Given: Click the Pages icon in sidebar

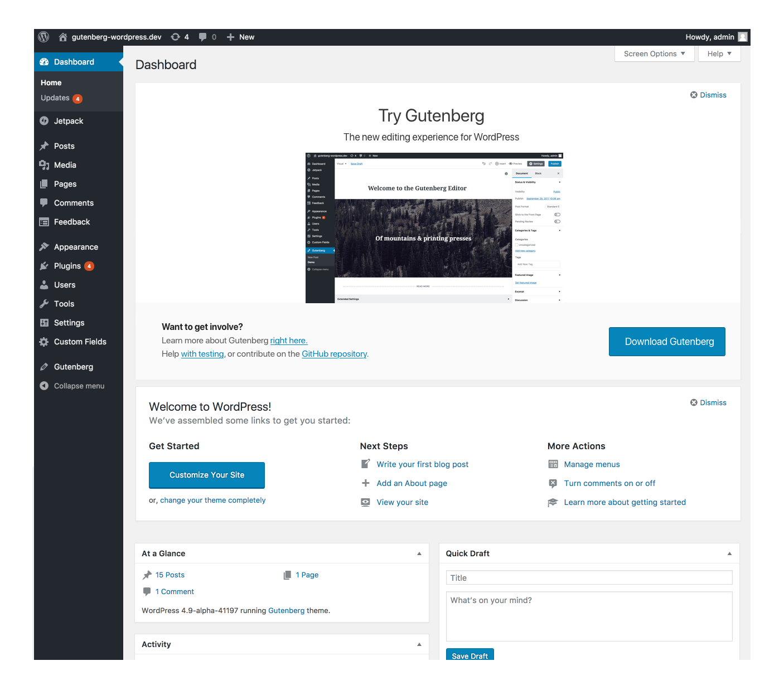Looking at the screenshot, I should tap(44, 184).
